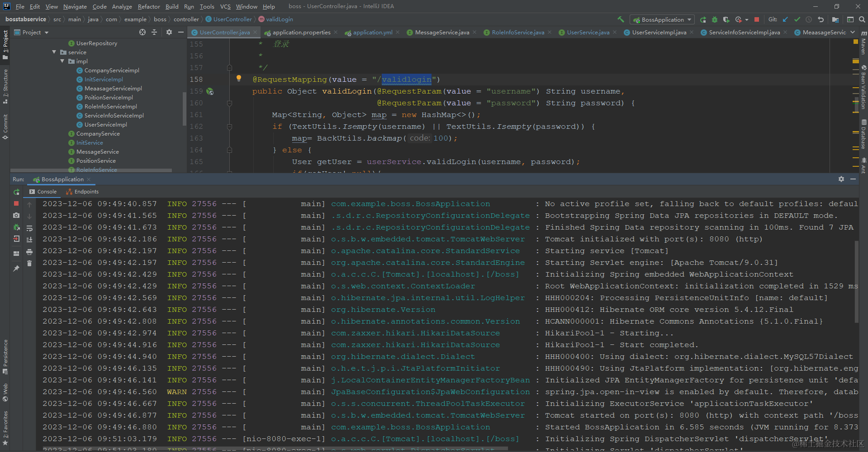This screenshot has width=868, height=452.
Task: Start debugging with the green bug icon
Action: (x=715, y=19)
